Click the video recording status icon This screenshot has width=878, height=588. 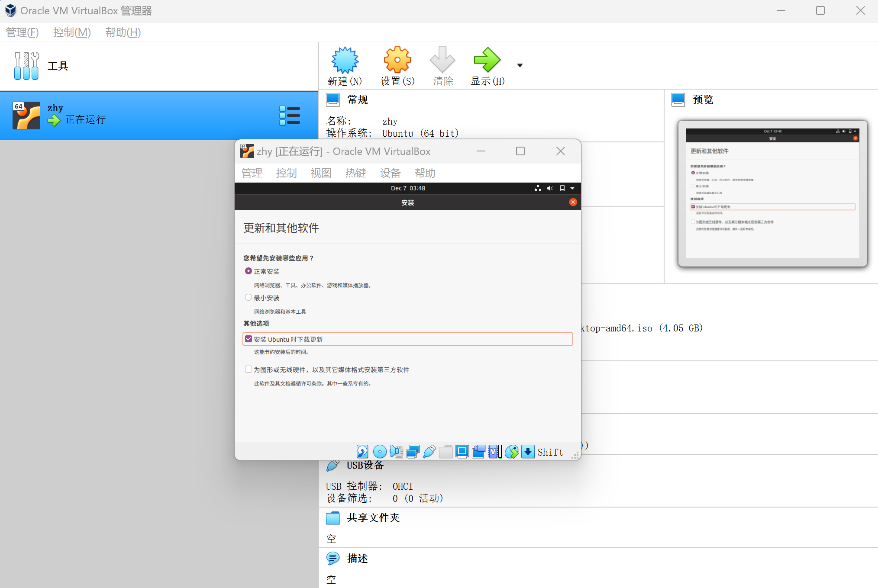tap(479, 452)
